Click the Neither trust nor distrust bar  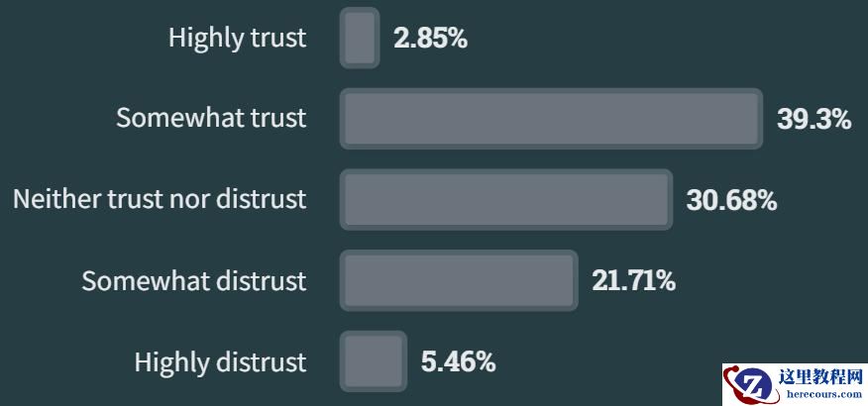(506, 200)
